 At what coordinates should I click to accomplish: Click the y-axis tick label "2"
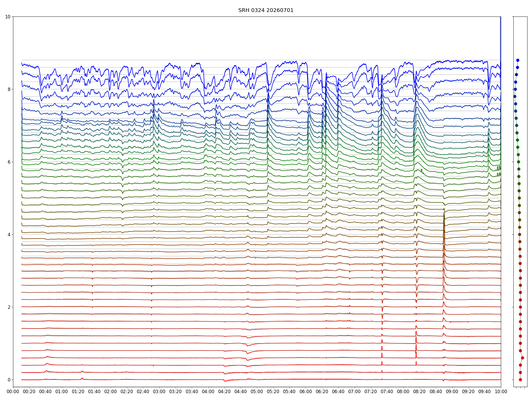[x=9, y=307]
